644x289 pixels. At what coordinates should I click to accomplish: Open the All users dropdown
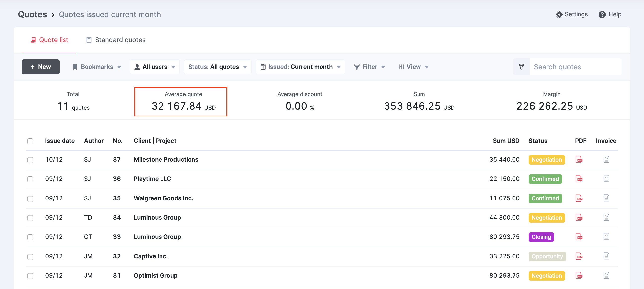pyautogui.click(x=155, y=67)
